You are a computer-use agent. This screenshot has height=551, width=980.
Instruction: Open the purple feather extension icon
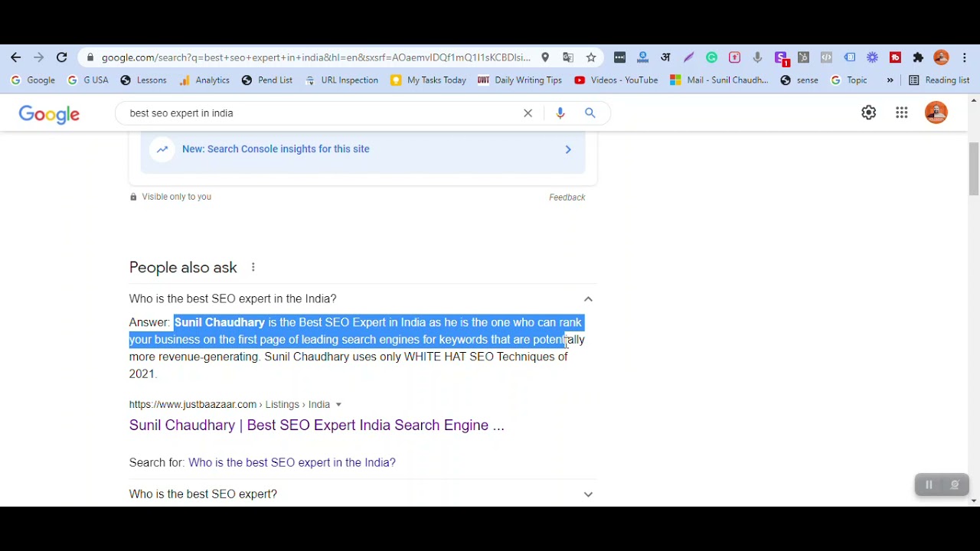pyautogui.click(x=688, y=57)
